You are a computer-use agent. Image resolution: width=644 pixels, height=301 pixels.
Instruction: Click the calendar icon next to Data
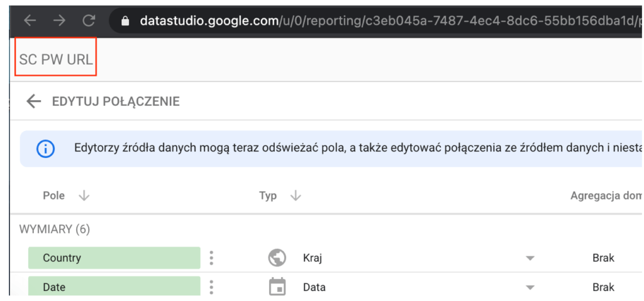[x=277, y=287]
